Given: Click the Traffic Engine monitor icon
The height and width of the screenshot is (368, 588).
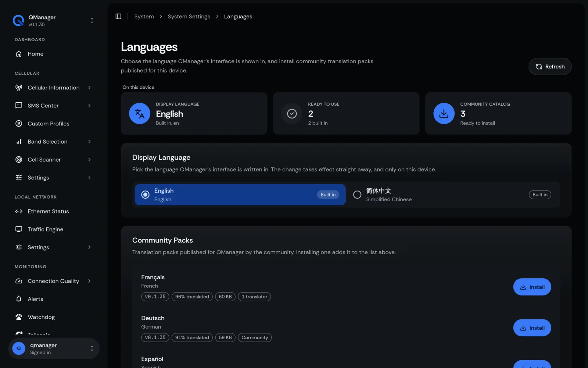Looking at the screenshot, I should coord(19,229).
